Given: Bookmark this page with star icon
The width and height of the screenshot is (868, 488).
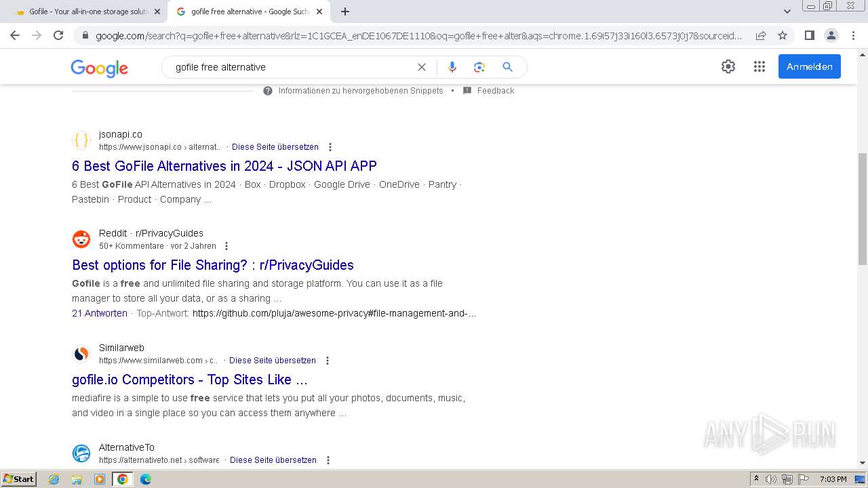Looking at the screenshot, I should (x=783, y=35).
